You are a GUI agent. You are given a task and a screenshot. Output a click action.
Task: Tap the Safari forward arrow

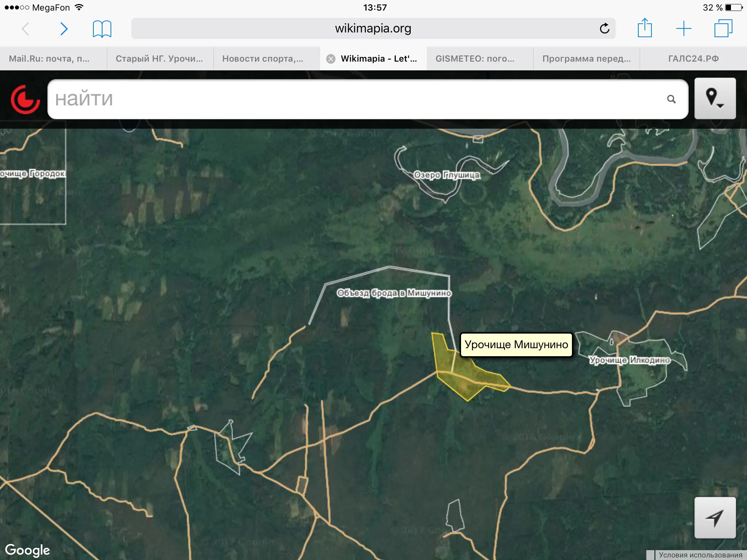pos(64,29)
